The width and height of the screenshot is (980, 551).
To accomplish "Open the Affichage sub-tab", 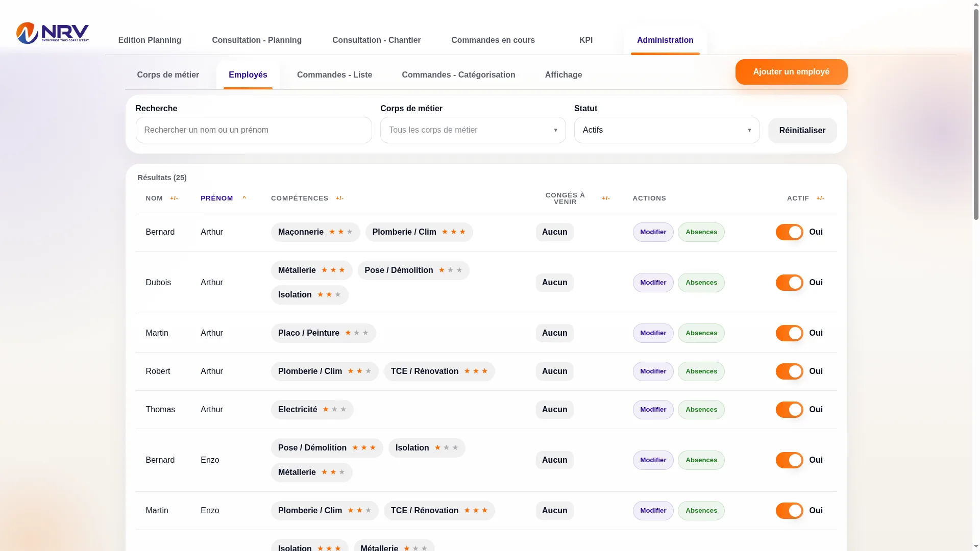I will pos(563,75).
